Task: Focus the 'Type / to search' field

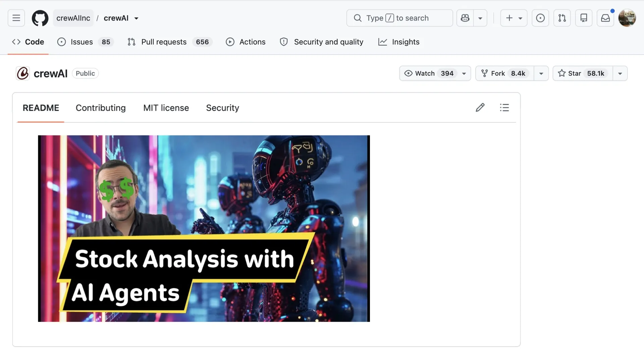Action: pos(399,18)
